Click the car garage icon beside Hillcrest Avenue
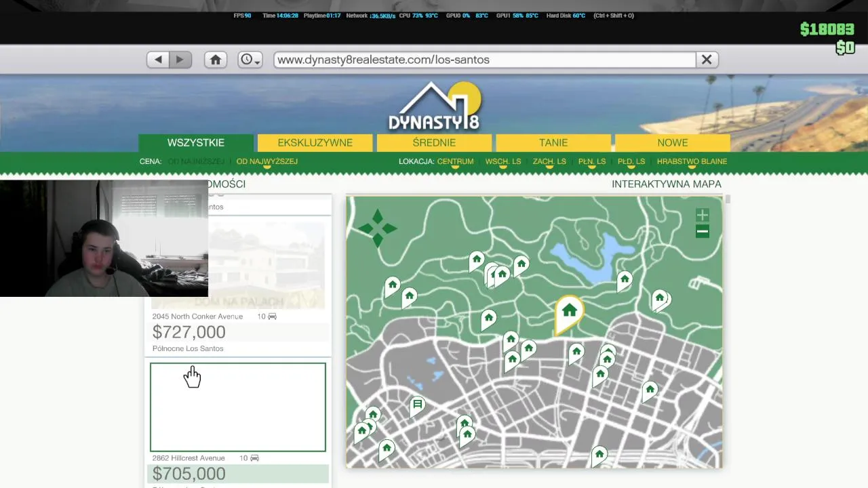The height and width of the screenshot is (488, 868). coord(254,458)
